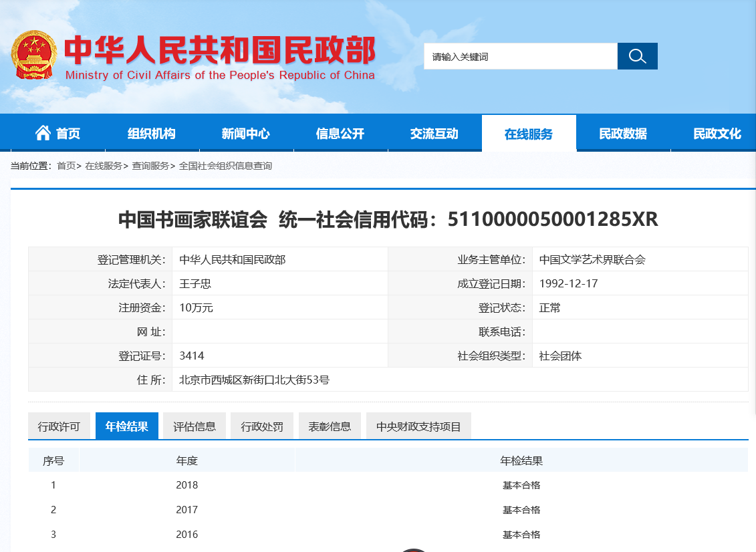Click the magnifier search button

tap(637, 56)
